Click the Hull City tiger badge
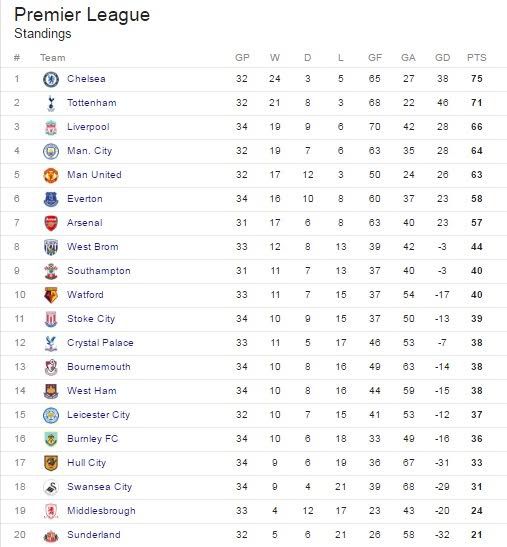Screen dimensions: 507x547 51,463
